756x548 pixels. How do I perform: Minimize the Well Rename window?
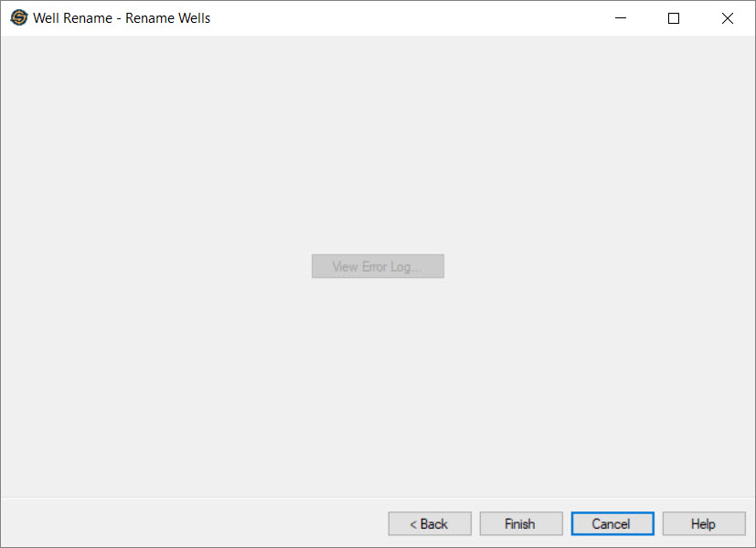pyautogui.click(x=621, y=18)
